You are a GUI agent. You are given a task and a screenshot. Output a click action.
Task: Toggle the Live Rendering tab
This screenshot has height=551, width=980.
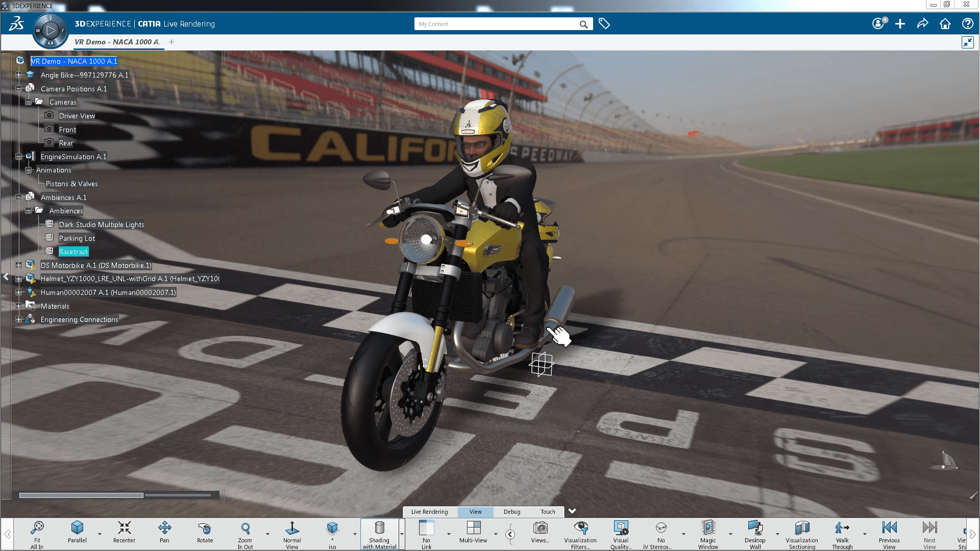pos(430,512)
